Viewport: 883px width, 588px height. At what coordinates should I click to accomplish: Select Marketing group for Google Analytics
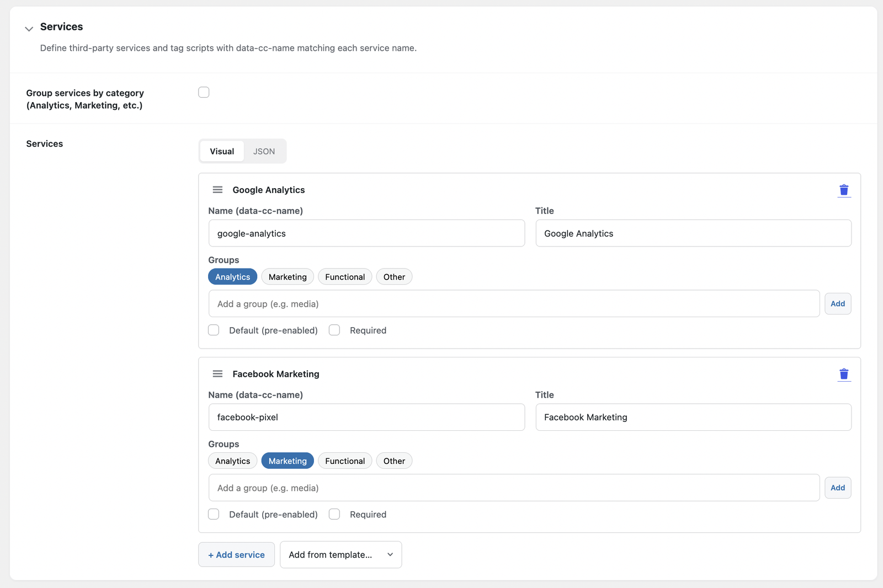click(x=288, y=277)
